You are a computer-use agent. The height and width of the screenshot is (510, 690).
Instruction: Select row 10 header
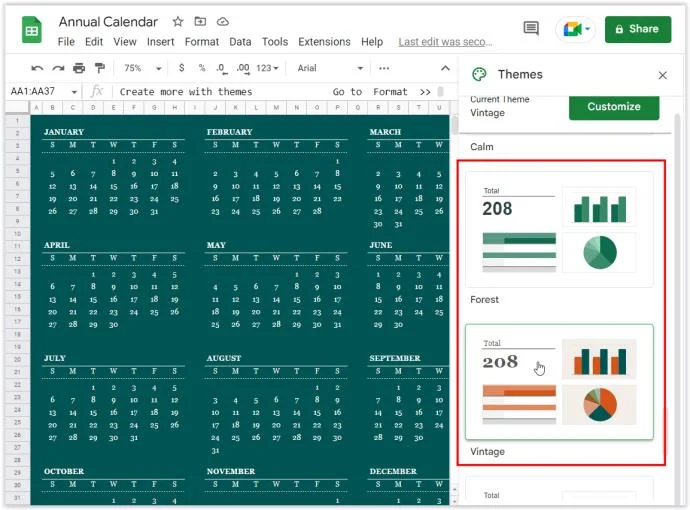coord(17,234)
